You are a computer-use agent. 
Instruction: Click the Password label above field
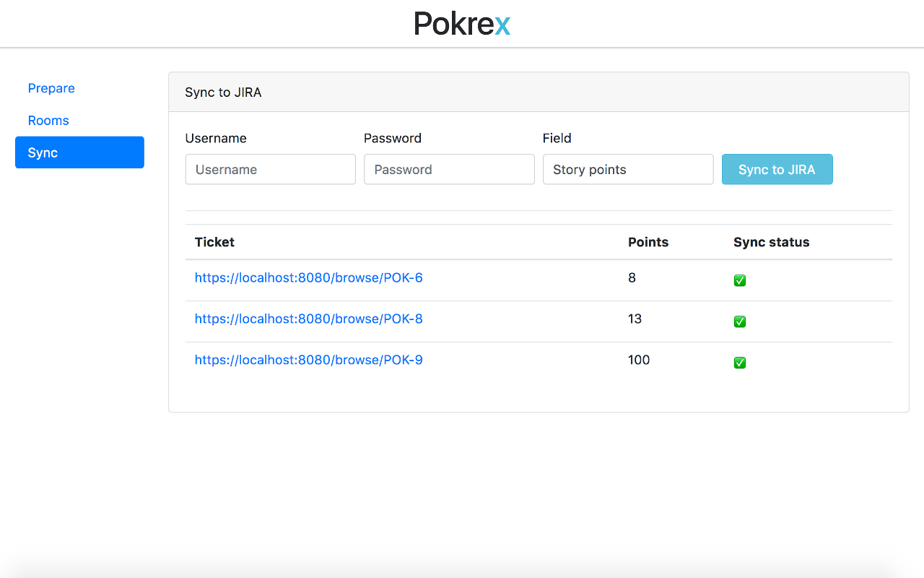pos(393,138)
